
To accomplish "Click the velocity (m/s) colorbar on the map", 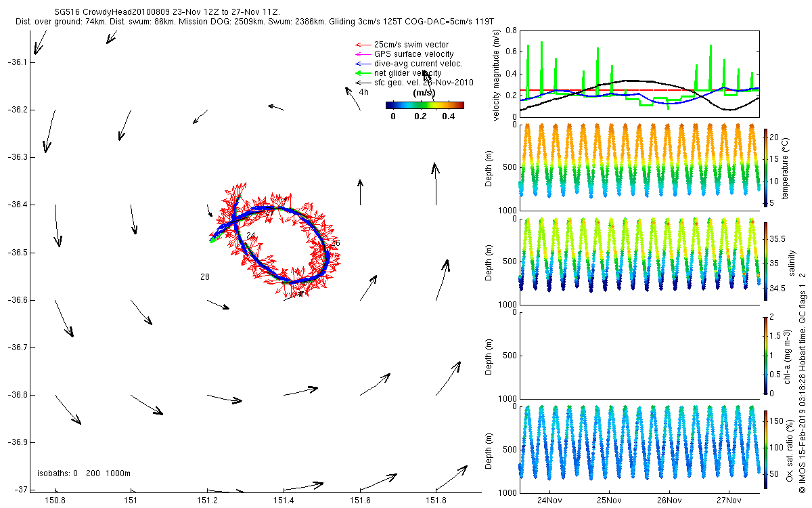I will (424, 105).
